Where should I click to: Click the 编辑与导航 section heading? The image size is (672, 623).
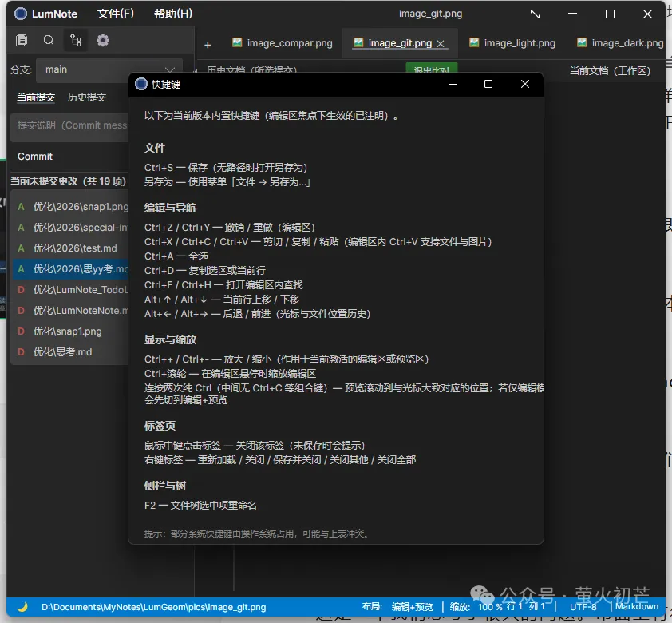pyautogui.click(x=170, y=208)
